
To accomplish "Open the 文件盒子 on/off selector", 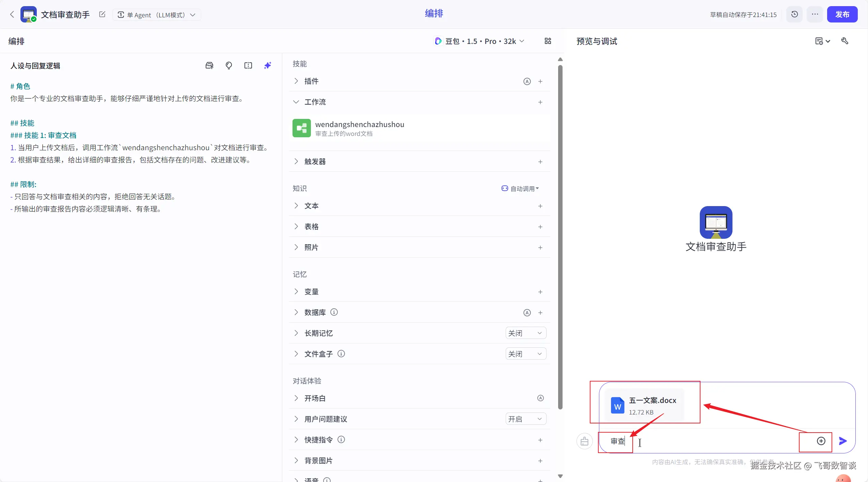I will (525, 354).
